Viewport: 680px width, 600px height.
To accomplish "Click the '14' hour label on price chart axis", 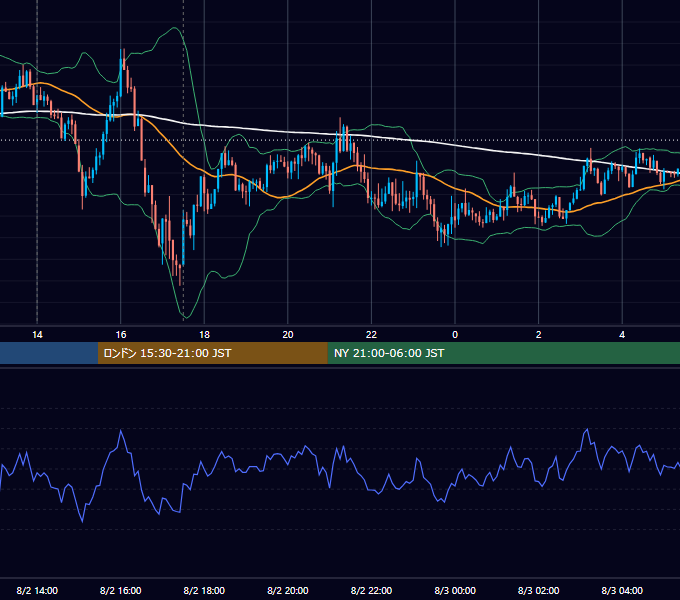I will pyautogui.click(x=37, y=334).
